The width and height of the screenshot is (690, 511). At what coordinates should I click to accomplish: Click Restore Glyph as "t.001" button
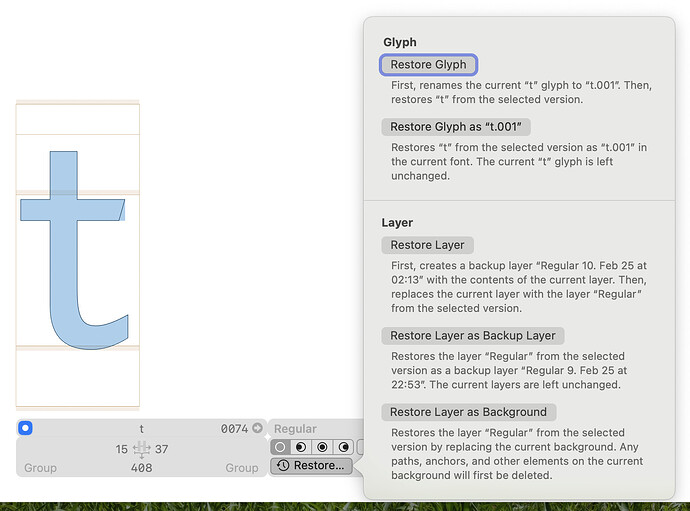456,127
